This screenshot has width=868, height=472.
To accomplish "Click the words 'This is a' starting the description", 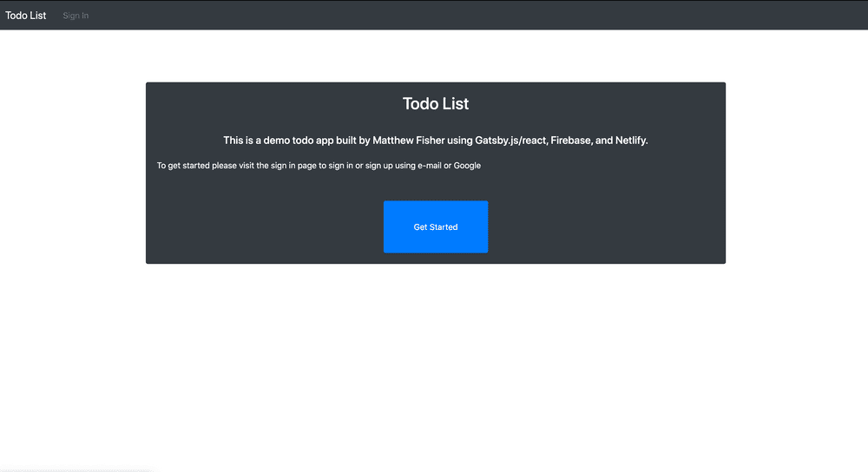I will click(x=242, y=141).
